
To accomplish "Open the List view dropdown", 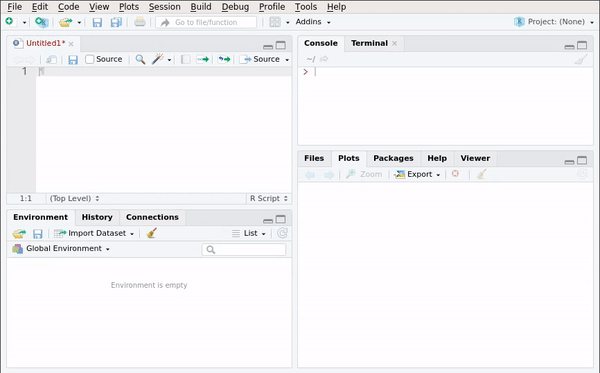I will click(249, 233).
